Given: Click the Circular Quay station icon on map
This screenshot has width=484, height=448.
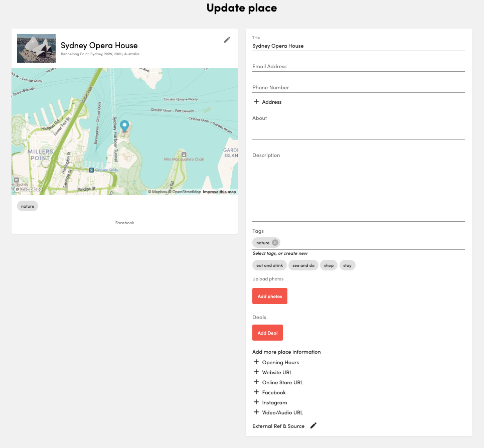Looking at the screenshot, I should 91,170.
